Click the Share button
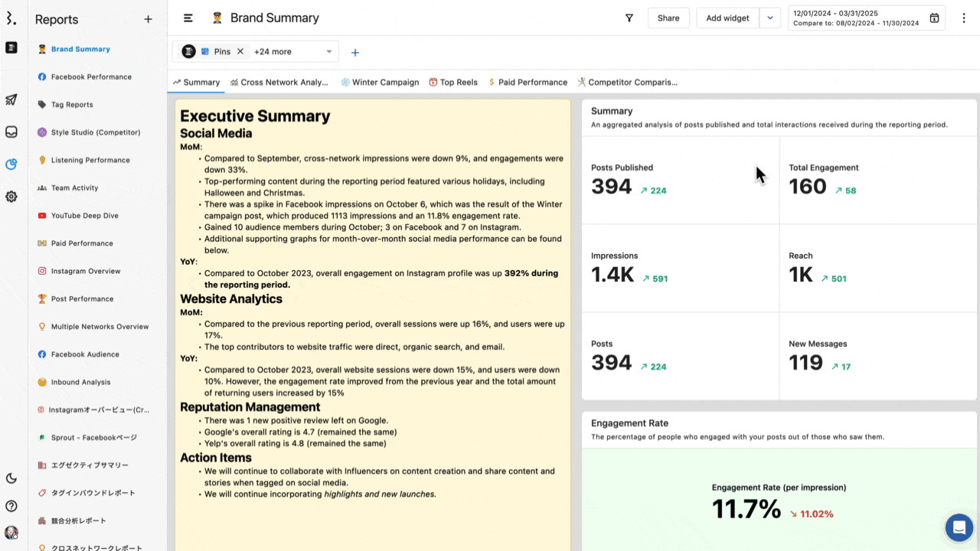The width and height of the screenshot is (980, 551). [668, 18]
